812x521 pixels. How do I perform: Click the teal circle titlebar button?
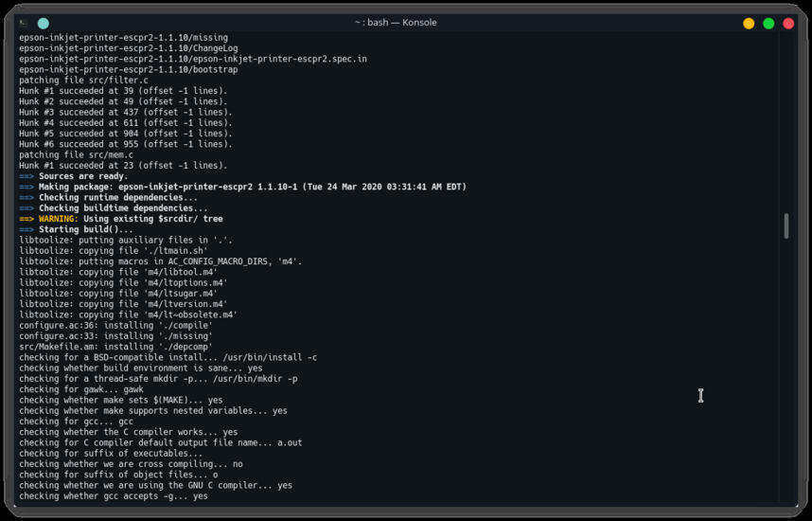point(44,23)
